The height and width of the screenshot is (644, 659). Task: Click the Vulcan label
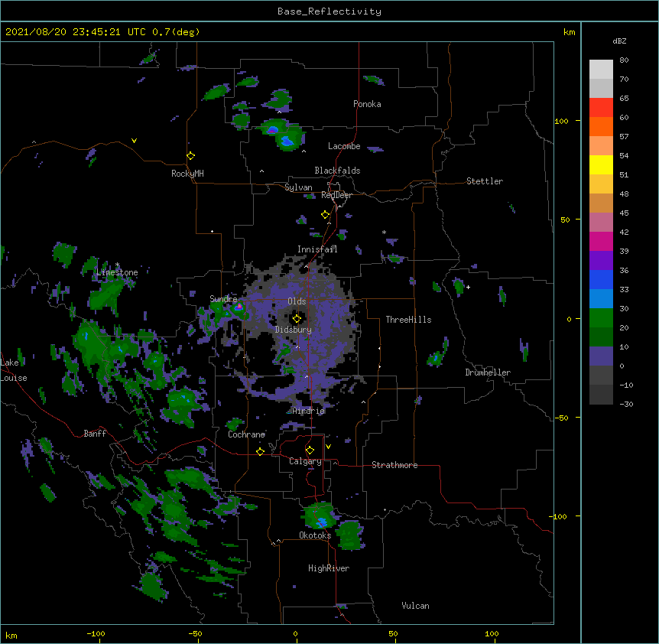pyautogui.click(x=415, y=606)
